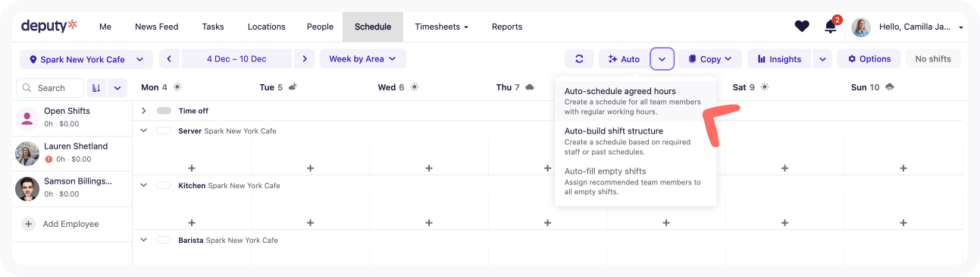Viewport: 980px width, 277px height.
Task: Click the Sun 10 rain weather icon
Action: pos(890,87)
